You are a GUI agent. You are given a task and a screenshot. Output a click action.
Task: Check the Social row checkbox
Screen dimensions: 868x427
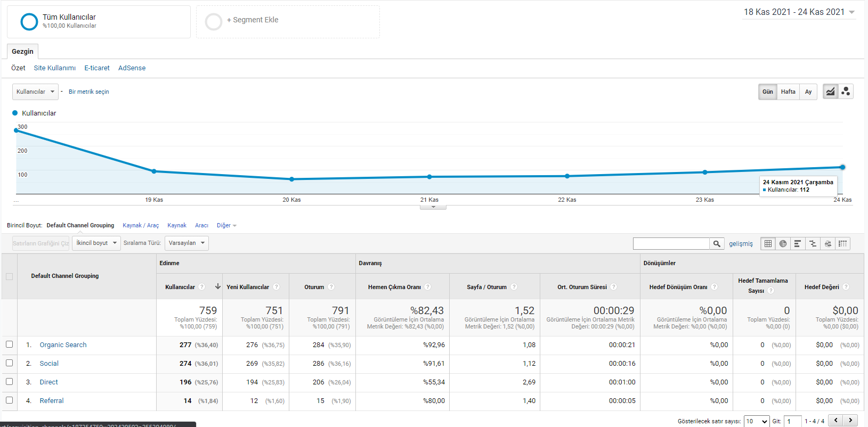pos(9,363)
